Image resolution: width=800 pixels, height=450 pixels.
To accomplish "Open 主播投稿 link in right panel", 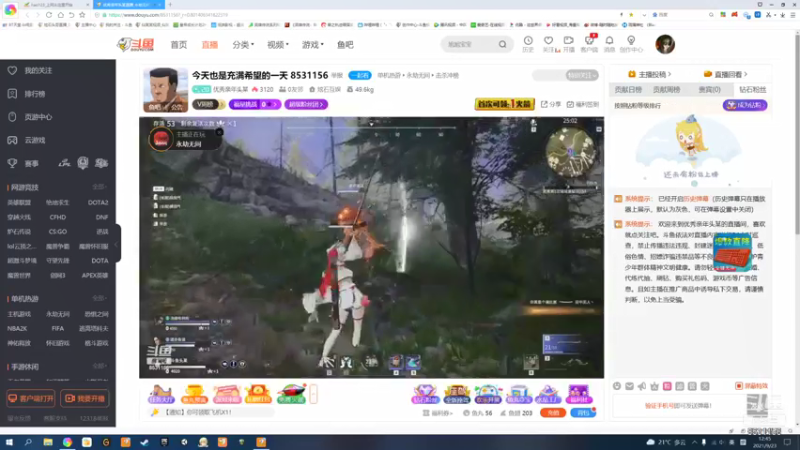I will 649,74.
